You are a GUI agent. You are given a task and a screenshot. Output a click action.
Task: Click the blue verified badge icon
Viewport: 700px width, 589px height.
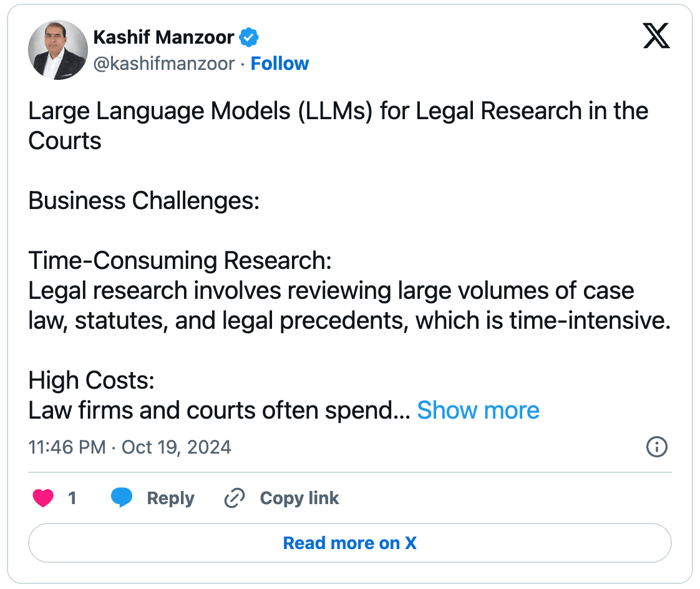tap(249, 37)
